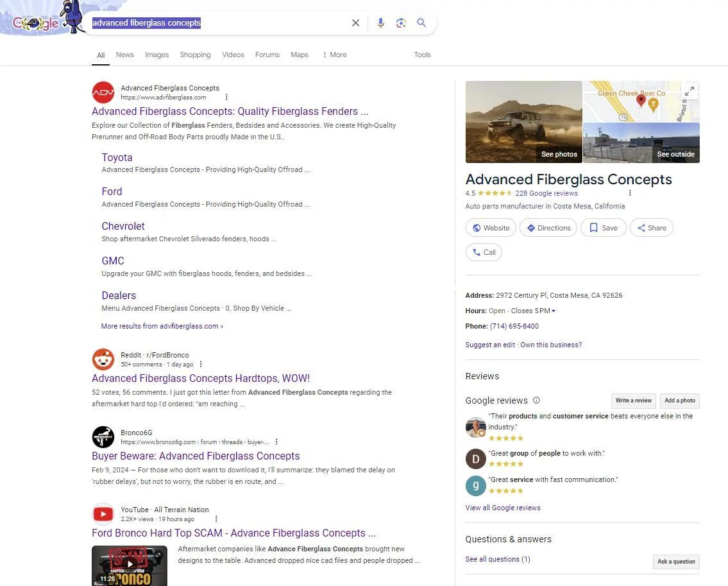The image size is (728, 586).
Task: Open the Toyota sitelink
Action: 117,157
